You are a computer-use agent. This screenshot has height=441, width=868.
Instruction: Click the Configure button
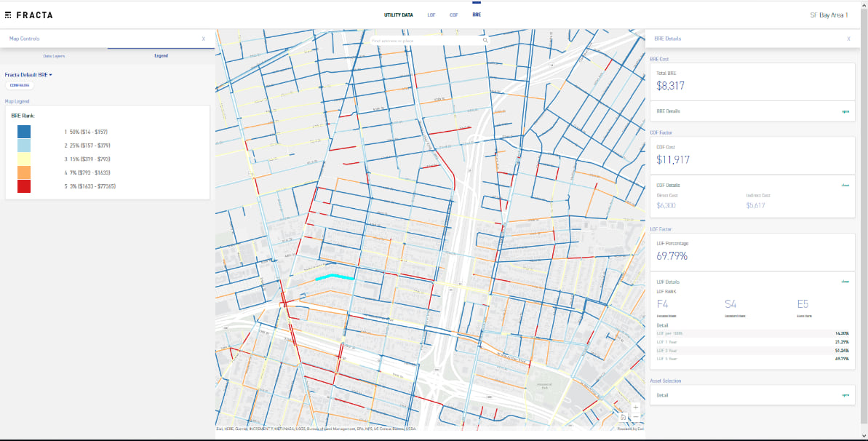coord(20,85)
